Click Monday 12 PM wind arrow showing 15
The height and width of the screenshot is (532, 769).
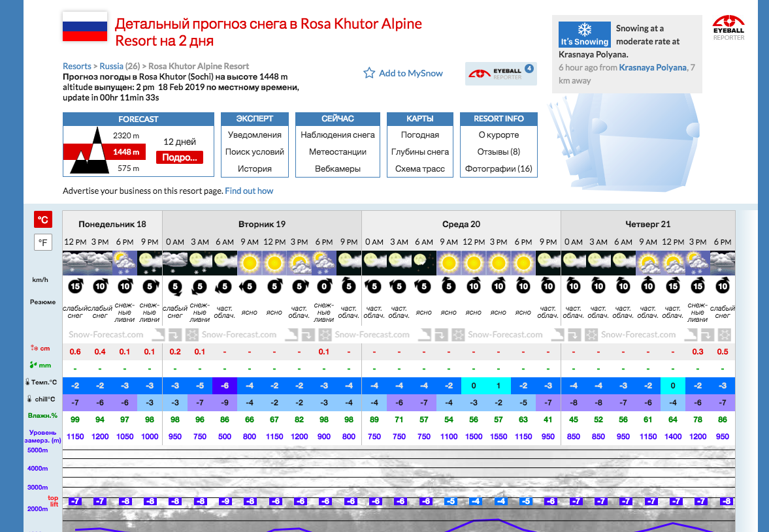(x=75, y=286)
